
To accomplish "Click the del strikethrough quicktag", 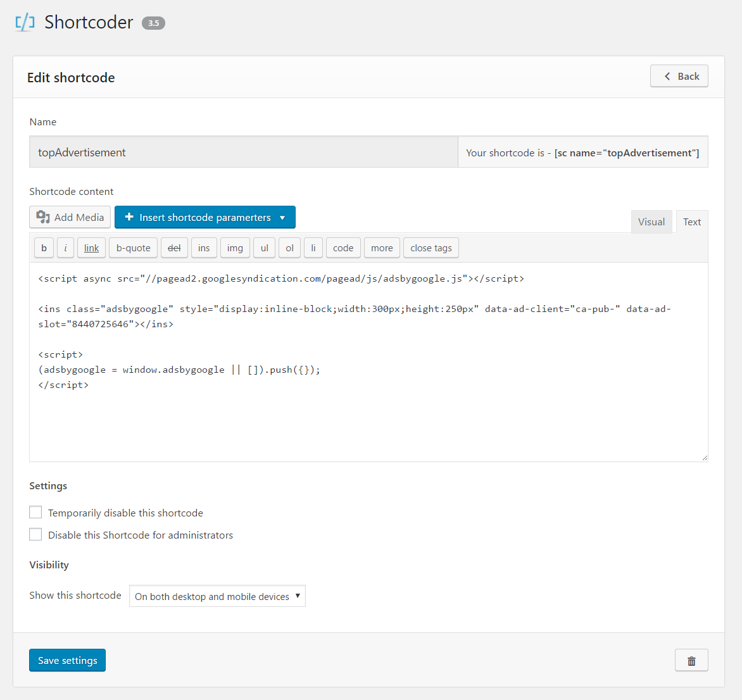I will 174,248.
